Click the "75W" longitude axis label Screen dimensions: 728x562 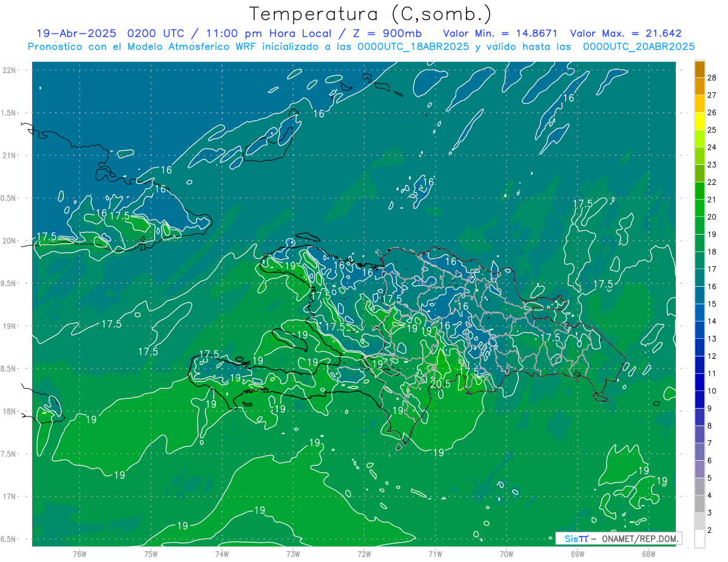(x=151, y=553)
